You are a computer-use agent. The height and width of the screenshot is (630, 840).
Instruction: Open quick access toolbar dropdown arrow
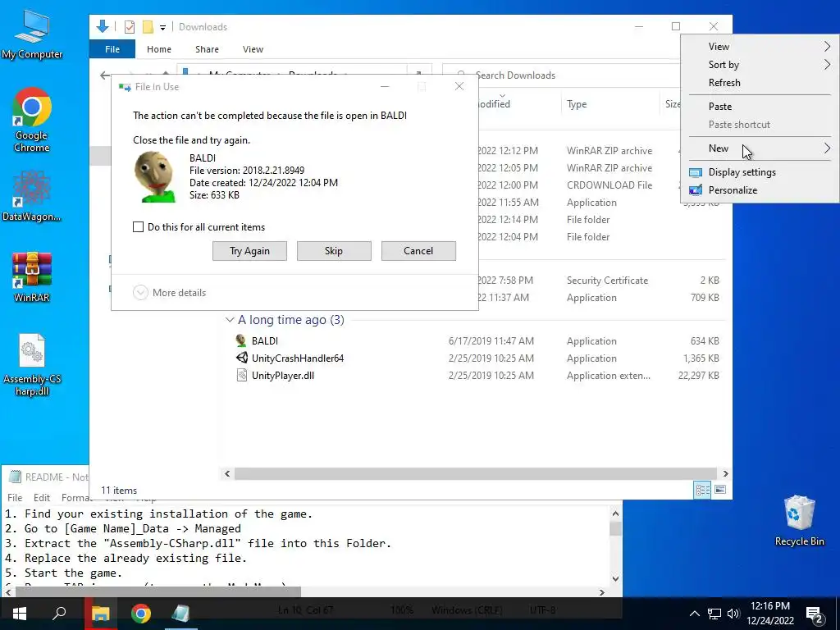(x=162, y=27)
